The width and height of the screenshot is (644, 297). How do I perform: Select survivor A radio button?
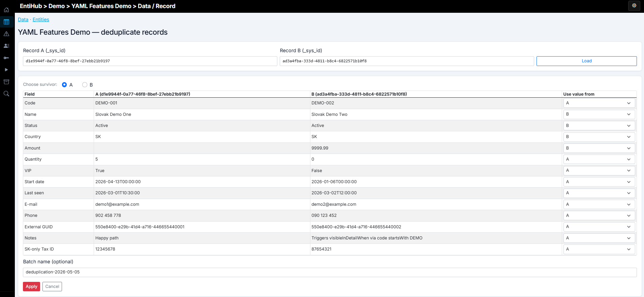64,85
